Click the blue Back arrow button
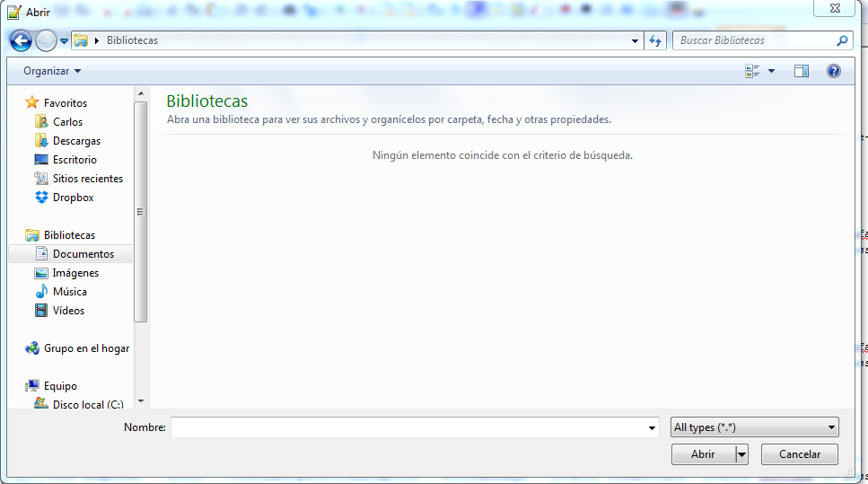 coord(21,40)
